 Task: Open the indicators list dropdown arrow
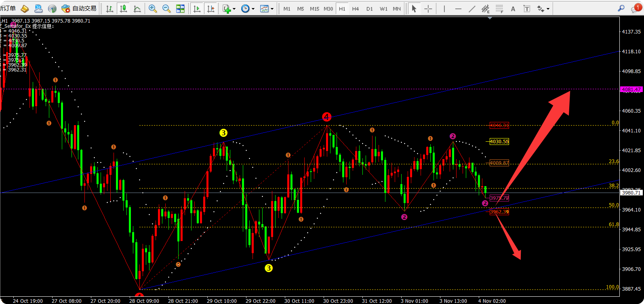[x=234, y=9]
